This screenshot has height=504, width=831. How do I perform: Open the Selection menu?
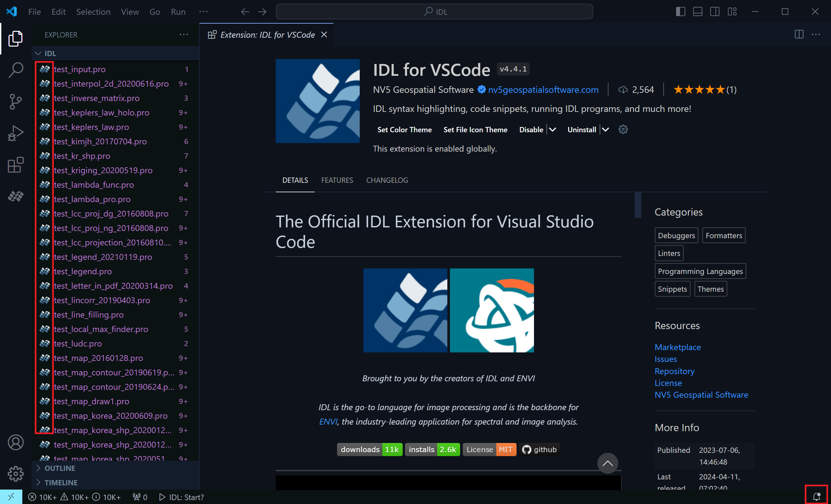coord(93,12)
